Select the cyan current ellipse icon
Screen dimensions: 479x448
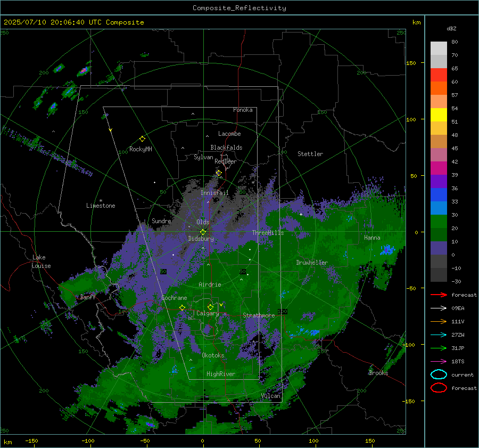439,374
